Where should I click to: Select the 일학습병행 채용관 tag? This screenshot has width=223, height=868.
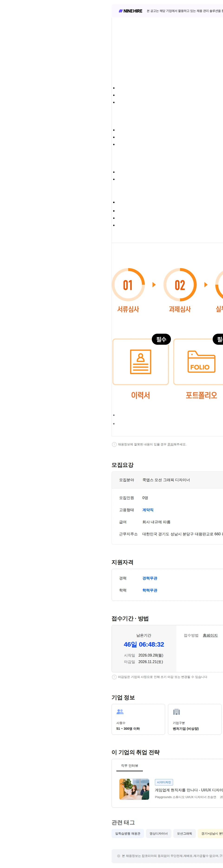pyautogui.click(x=128, y=833)
